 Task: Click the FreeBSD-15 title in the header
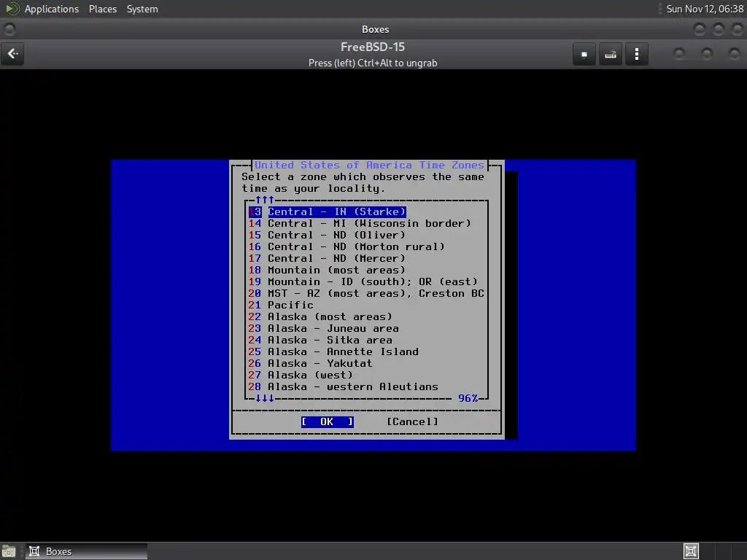click(x=373, y=47)
